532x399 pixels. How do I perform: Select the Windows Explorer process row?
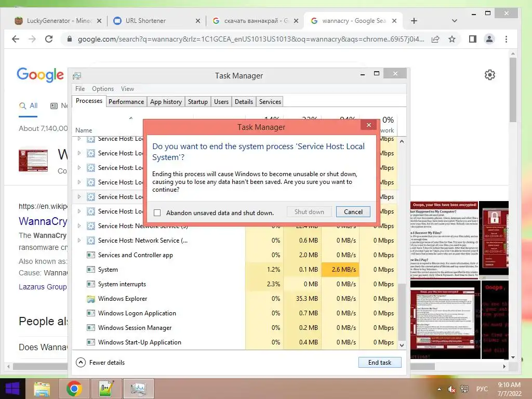pyautogui.click(x=235, y=299)
